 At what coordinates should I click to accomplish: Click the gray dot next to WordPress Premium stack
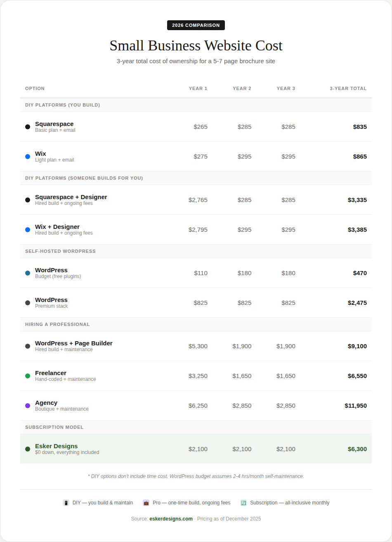(x=27, y=303)
